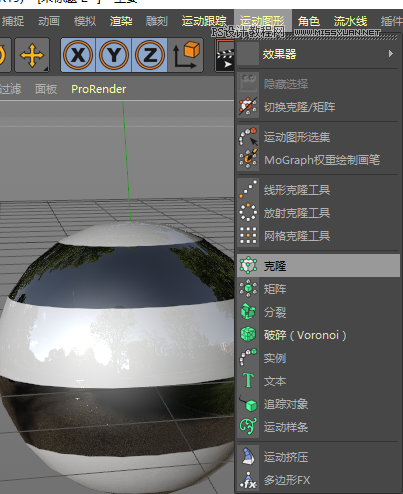Choose 运动挤压

(x=318, y=457)
